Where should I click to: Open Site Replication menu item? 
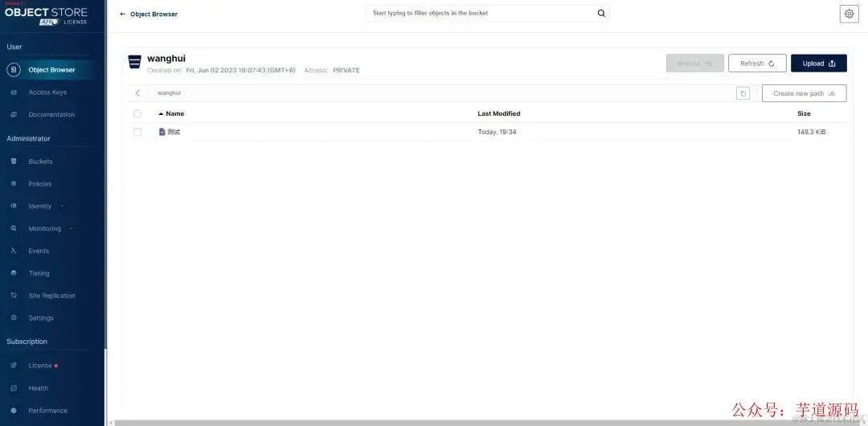(52, 296)
